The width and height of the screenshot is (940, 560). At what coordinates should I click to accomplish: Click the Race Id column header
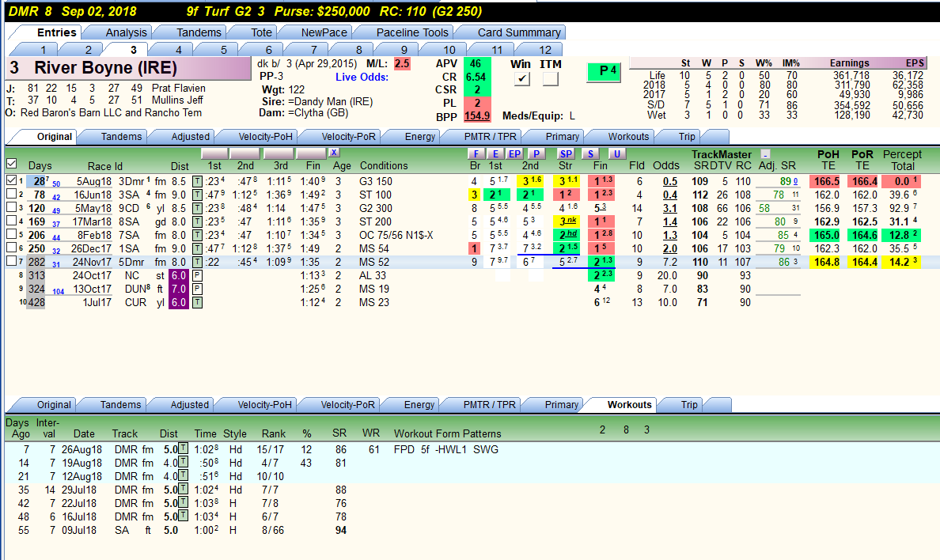click(x=105, y=167)
